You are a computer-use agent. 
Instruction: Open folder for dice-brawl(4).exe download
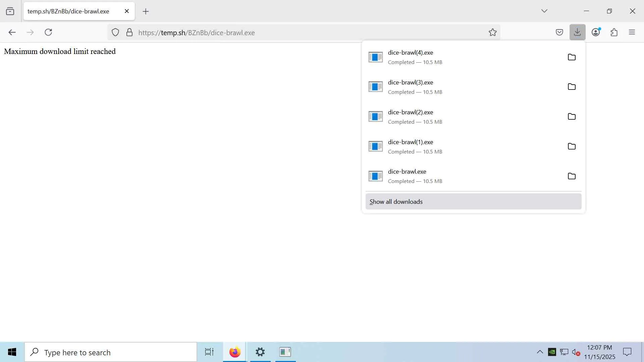pyautogui.click(x=572, y=57)
